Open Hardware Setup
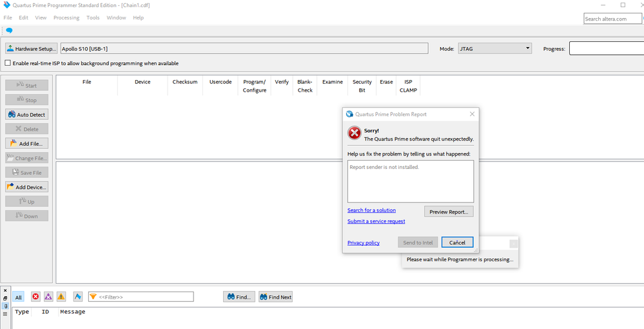The height and width of the screenshot is (329, 644). pos(31,48)
